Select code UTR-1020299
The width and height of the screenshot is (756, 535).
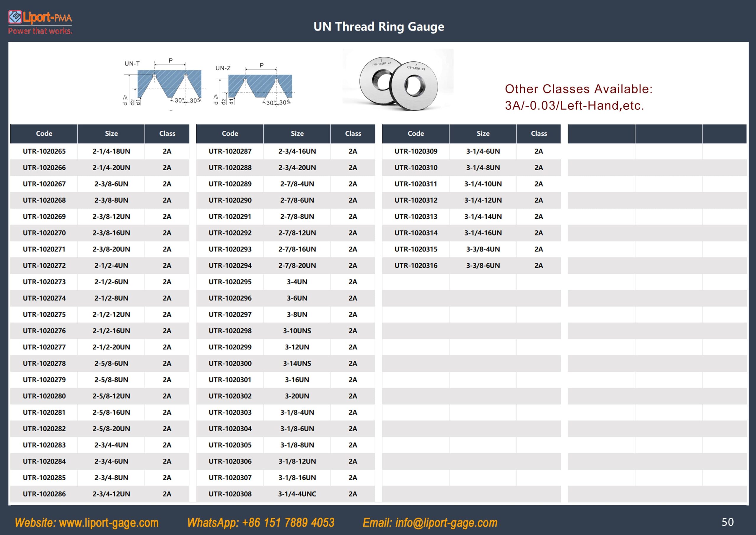point(230,347)
